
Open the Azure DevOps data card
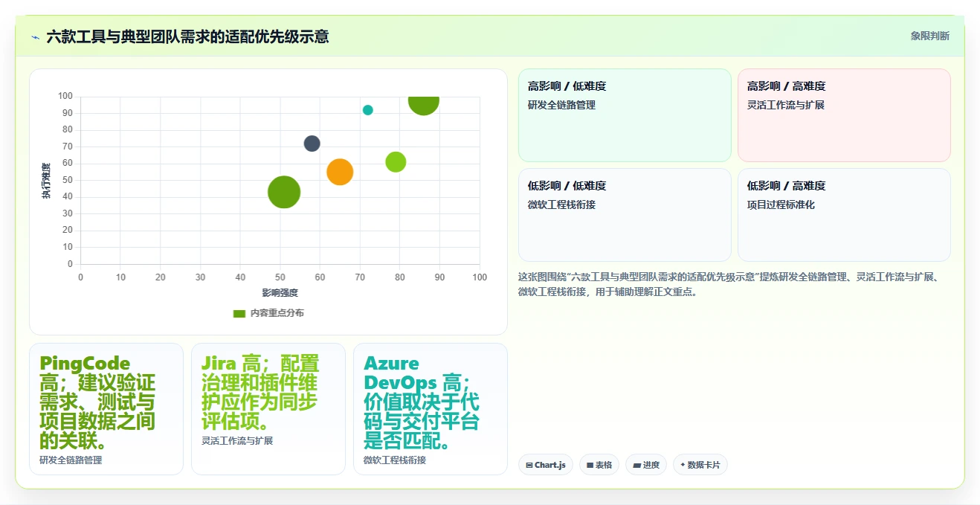tap(431, 408)
